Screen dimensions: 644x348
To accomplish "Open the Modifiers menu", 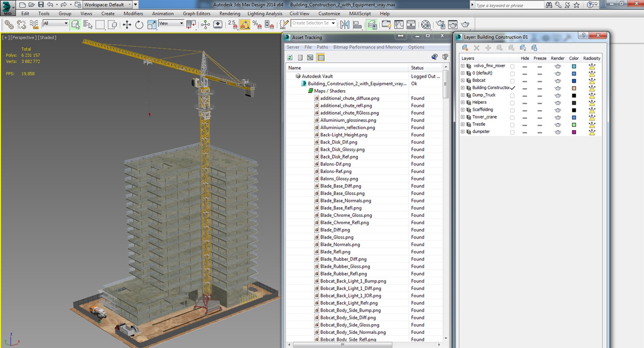I will 133,14.
